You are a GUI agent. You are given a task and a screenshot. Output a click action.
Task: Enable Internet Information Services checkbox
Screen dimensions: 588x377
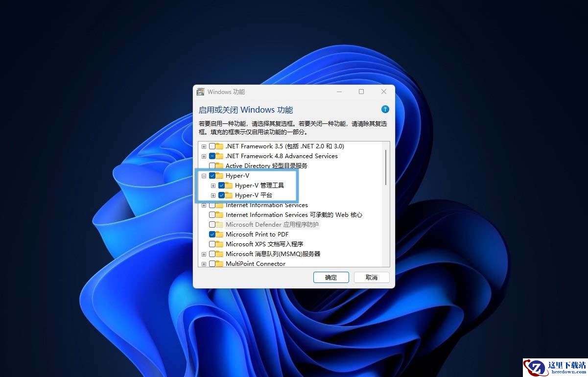pos(212,205)
